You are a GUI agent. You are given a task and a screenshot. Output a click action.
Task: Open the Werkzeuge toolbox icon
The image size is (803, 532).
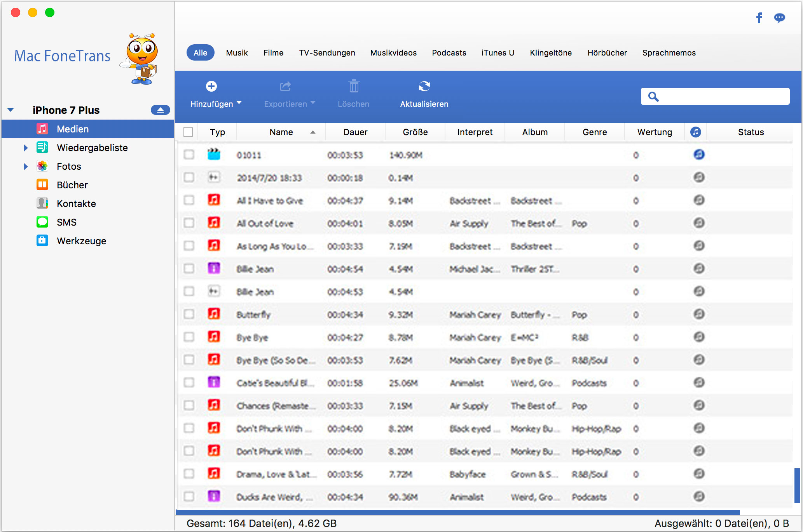(x=42, y=241)
